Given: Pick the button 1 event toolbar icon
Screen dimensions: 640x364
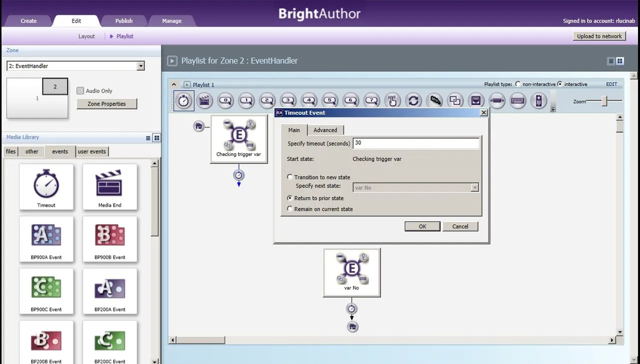Looking at the screenshot, I should click(x=246, y=100).
